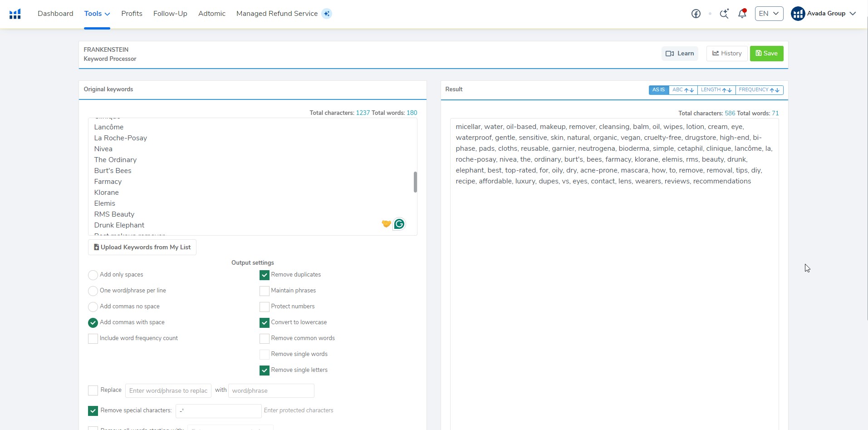Click the Avada Group account avatar

click(x=798, y=14)
